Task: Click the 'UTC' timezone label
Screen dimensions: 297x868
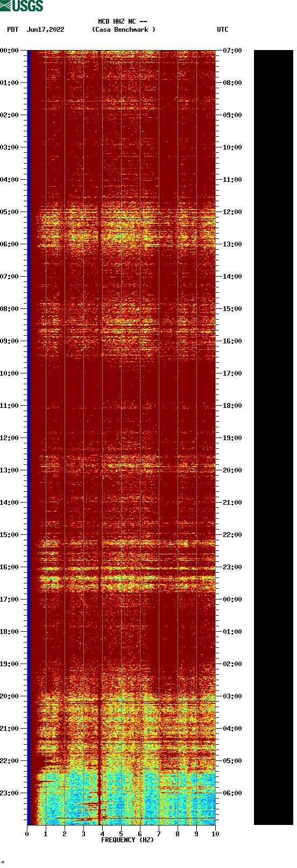Action: pyautogui.click(x=223, y=30)
